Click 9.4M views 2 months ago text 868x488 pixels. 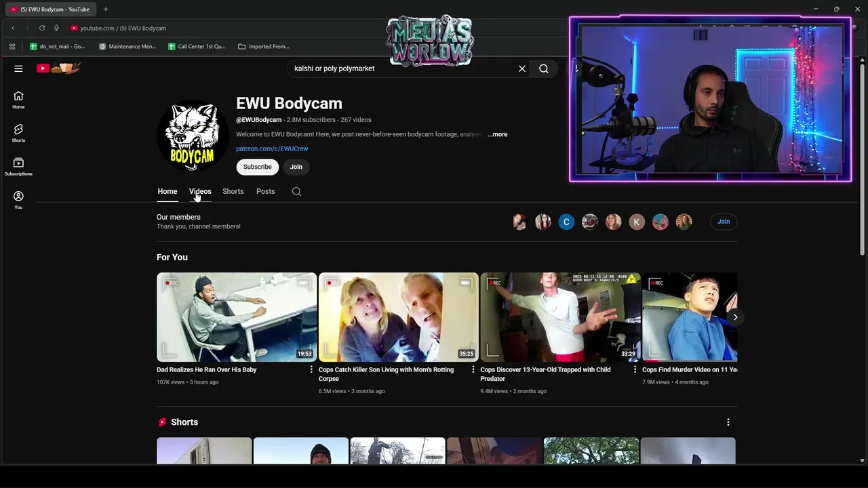click(x=513, y=391)
